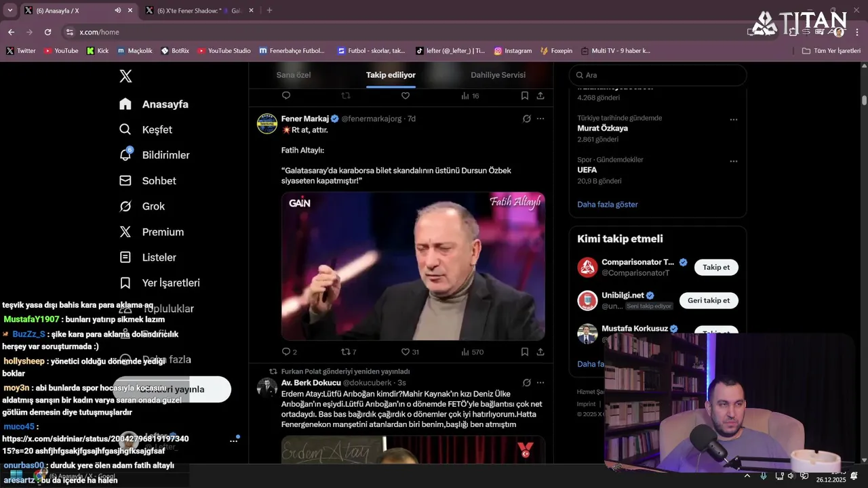Image resolution: width=868 pixels, height=488 pixels.
Task: Expand hidden system tray icons chevron
Action: (747, 476)
